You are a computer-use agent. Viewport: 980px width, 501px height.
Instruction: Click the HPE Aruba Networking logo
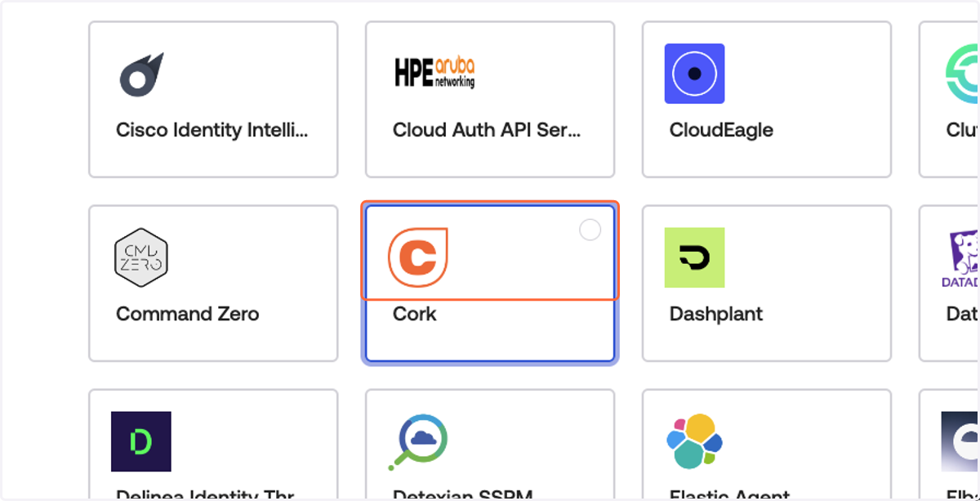(x=434, y=73)
